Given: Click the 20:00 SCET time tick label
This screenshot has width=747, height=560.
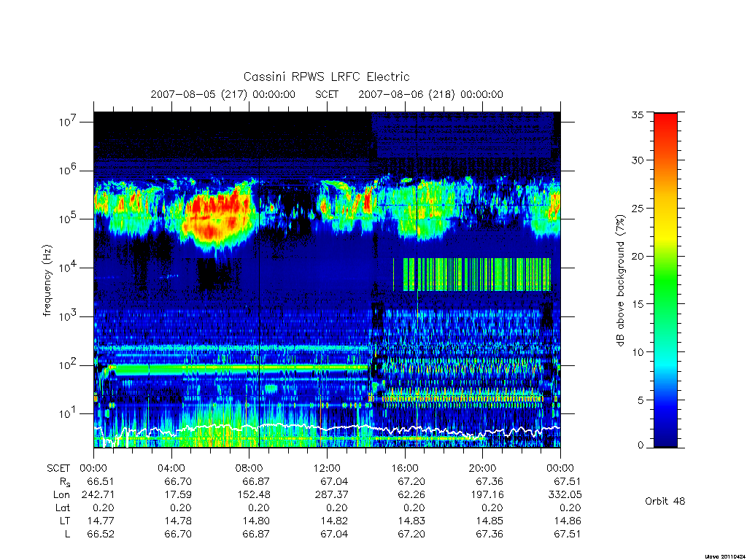Looking at the screenshot, I should pos(482,468).
